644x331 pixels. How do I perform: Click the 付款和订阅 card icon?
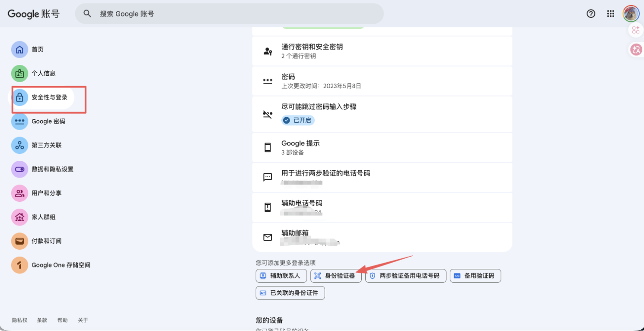coord(19,241)
